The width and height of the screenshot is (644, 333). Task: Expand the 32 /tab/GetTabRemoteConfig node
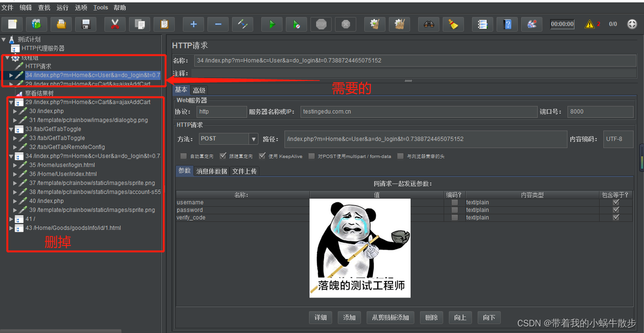pos(15,147)
